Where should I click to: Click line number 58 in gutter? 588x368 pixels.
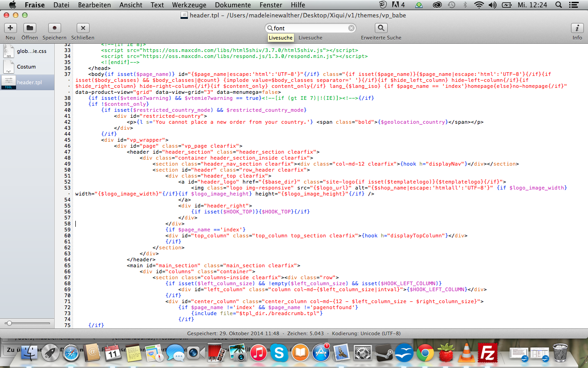[67, 224]
